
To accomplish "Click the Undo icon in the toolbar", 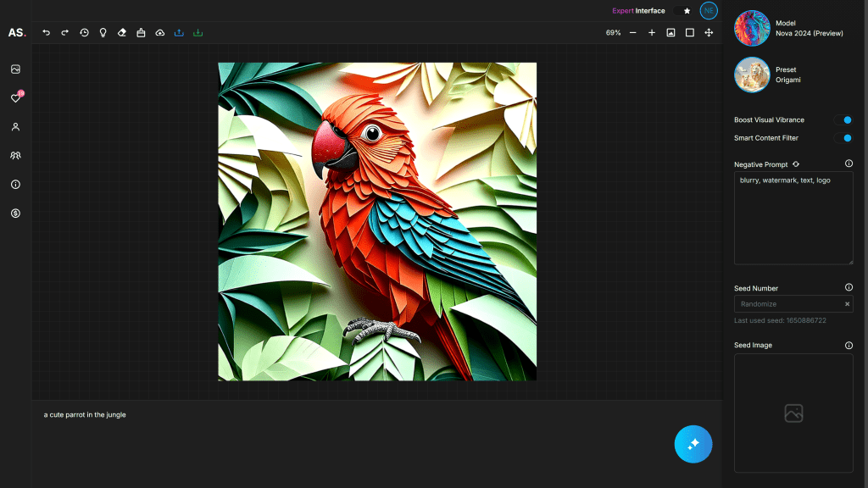I will pyautogui.click(x=46, y=33).
